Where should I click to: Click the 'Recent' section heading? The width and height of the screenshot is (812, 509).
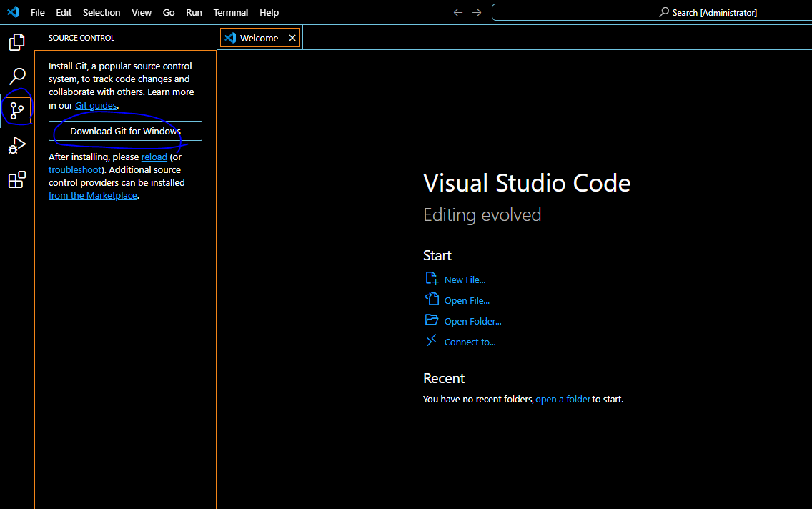click(444, 378)
